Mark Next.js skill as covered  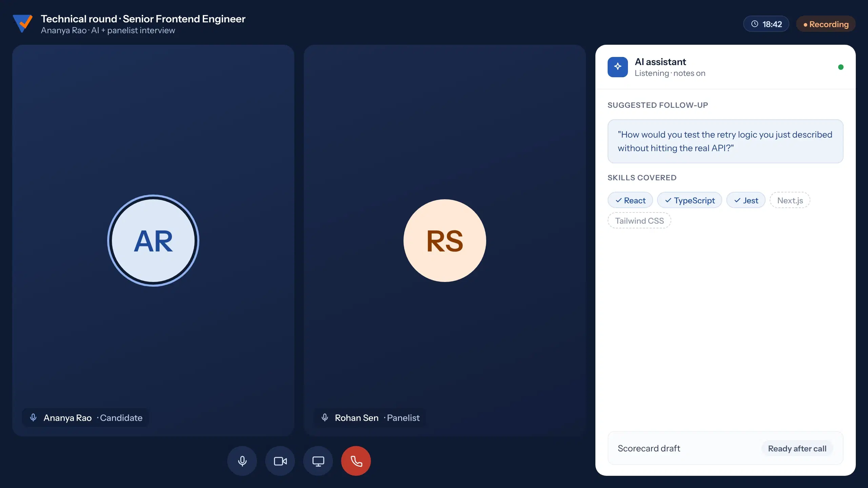pos(790,200)
